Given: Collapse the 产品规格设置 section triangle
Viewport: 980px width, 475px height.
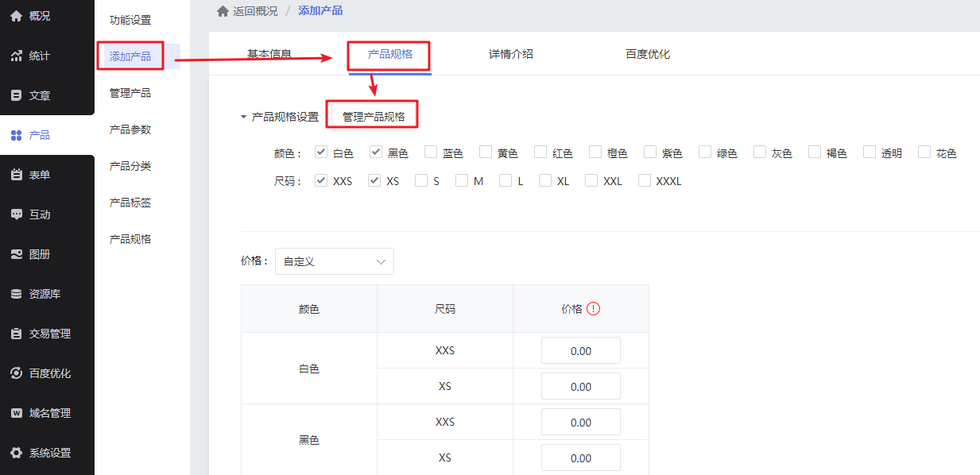Looking at the screenshot, I should click(x=244, y=117).
